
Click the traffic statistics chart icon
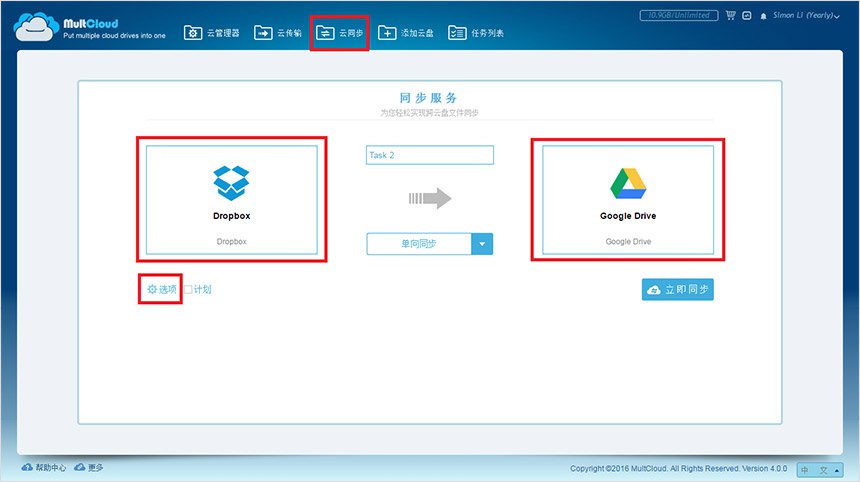click(747, 15)
